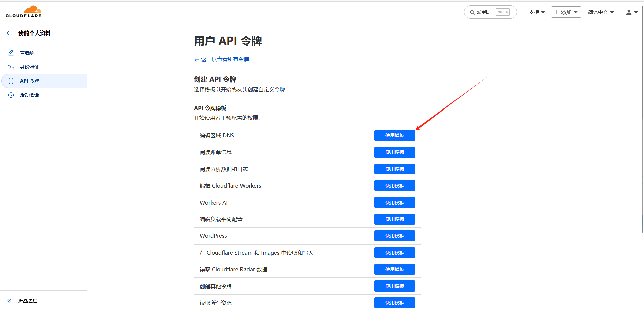Open the 简体中文 language selector
The height and width of the screenshot is (309, 644).
[x=601, y=12]
